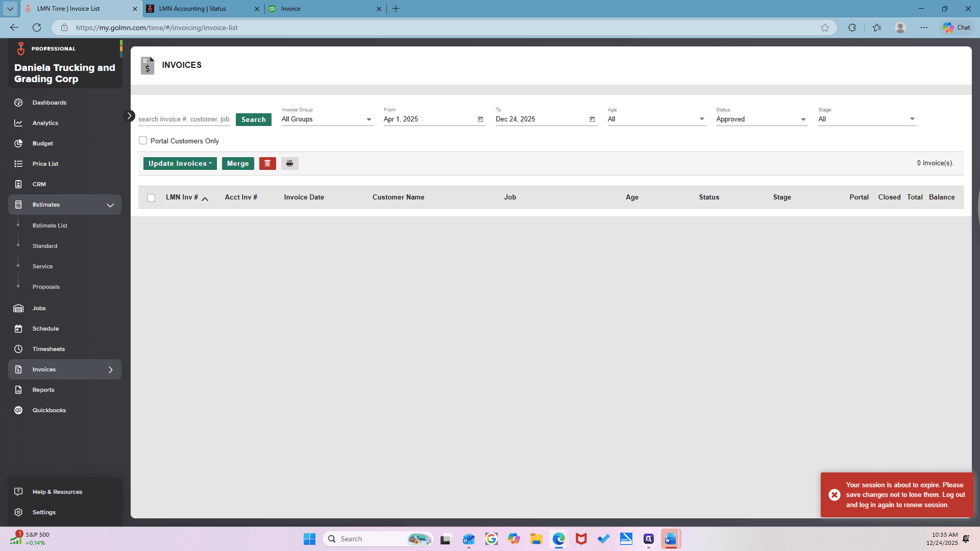Sort by the Acct Inv # column
The width and height of the screenshot is (980, 551).
(241, 197)
